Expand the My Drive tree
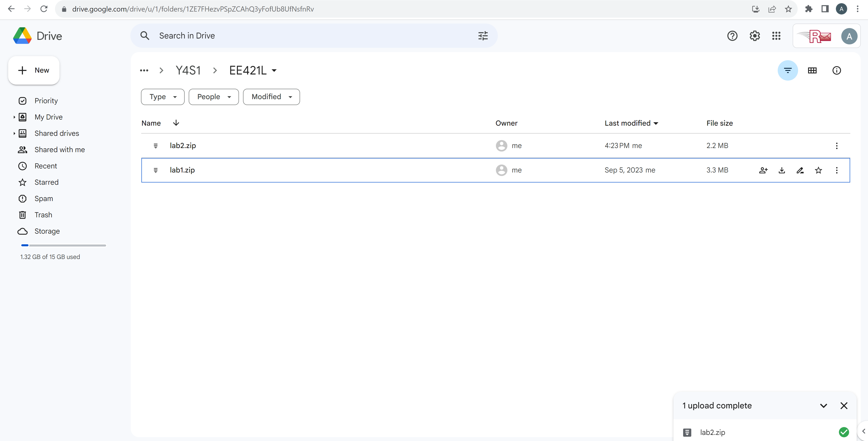The image size is (868, 441). tap(14, 117)
